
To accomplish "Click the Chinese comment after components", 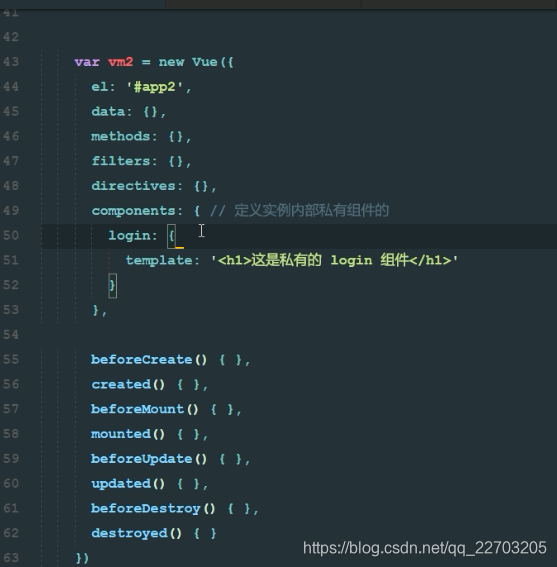I will tap(299, 210).
